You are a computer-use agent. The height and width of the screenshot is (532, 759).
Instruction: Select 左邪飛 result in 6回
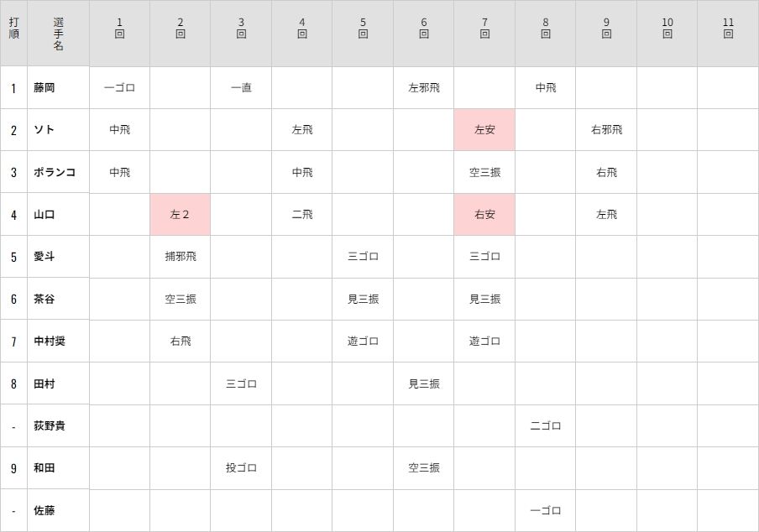click(x=424, y=88)
